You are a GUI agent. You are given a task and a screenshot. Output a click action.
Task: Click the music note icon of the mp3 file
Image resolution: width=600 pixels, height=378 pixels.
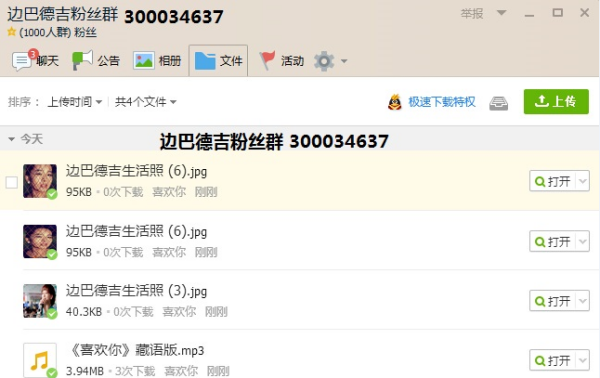(40, 360)
